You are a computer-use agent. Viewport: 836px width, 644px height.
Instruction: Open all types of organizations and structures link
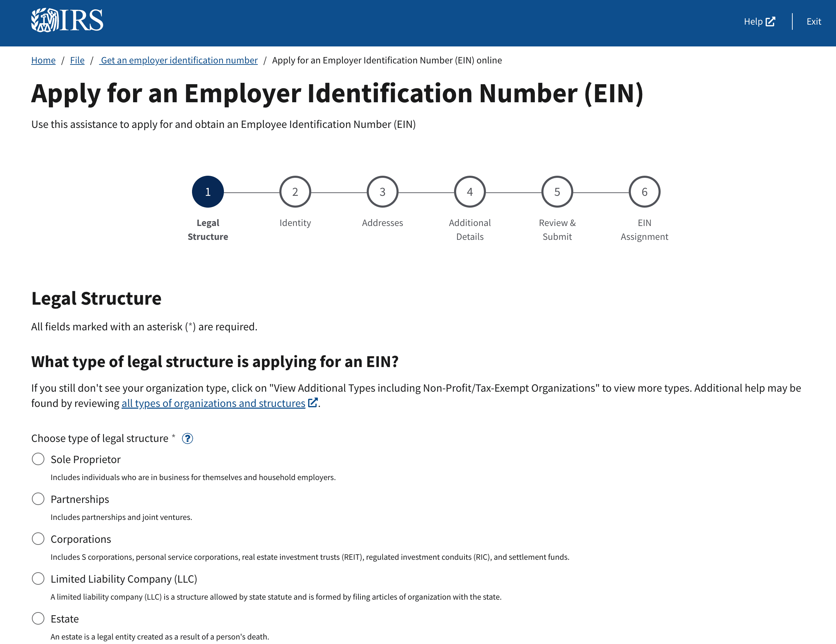click(213, 403)
